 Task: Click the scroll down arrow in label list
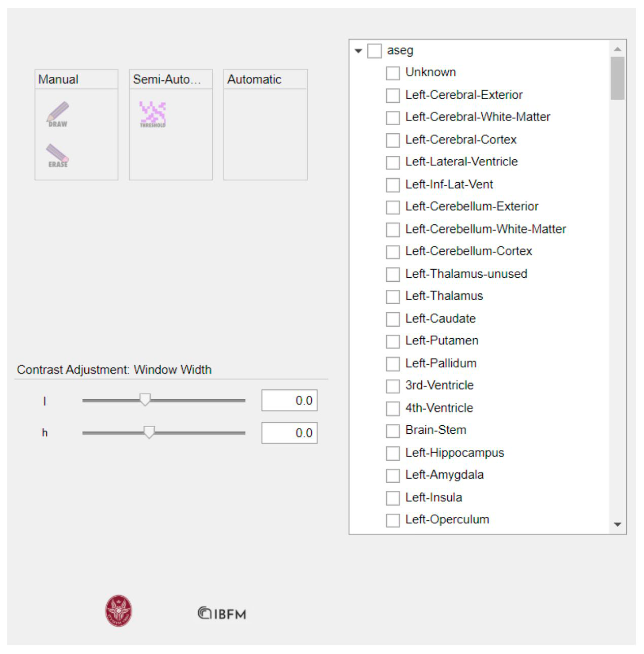[618, 525]
